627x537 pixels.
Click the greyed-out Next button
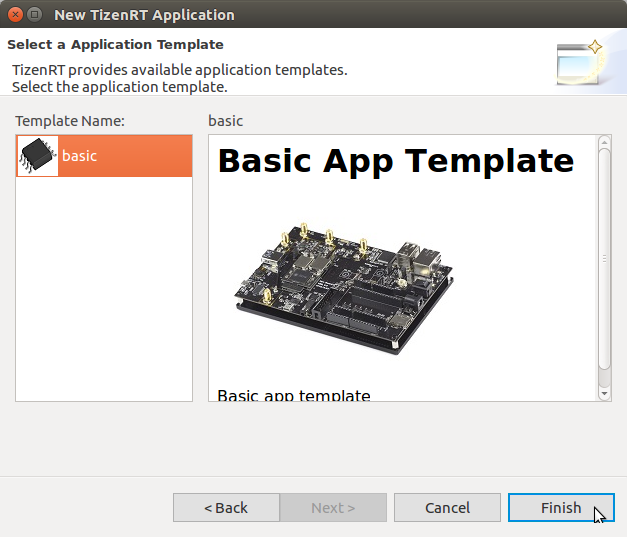point(333,508)
